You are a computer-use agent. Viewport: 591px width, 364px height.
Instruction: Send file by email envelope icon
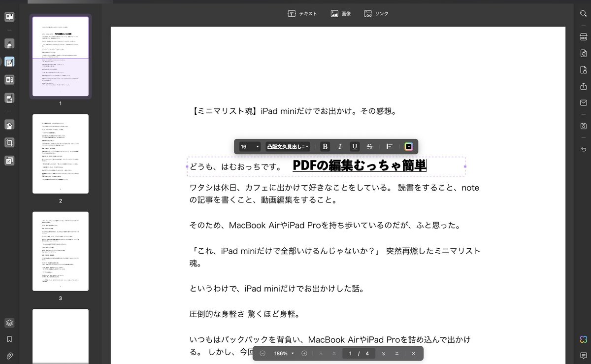pos(584,103)
